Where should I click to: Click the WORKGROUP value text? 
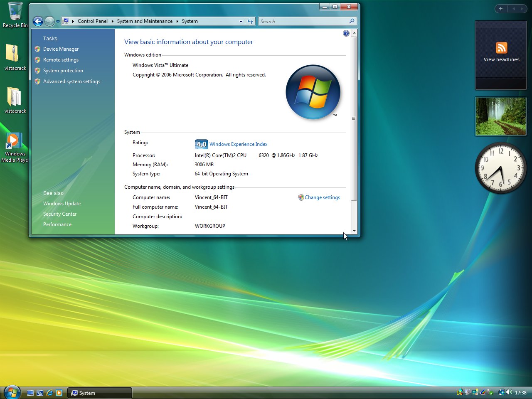[210, 226]
